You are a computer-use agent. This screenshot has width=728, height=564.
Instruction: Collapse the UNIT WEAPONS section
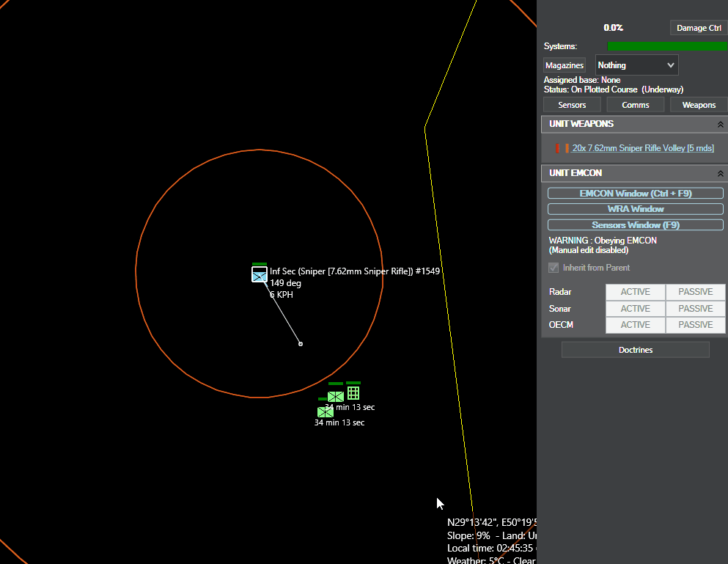(720, 125)
